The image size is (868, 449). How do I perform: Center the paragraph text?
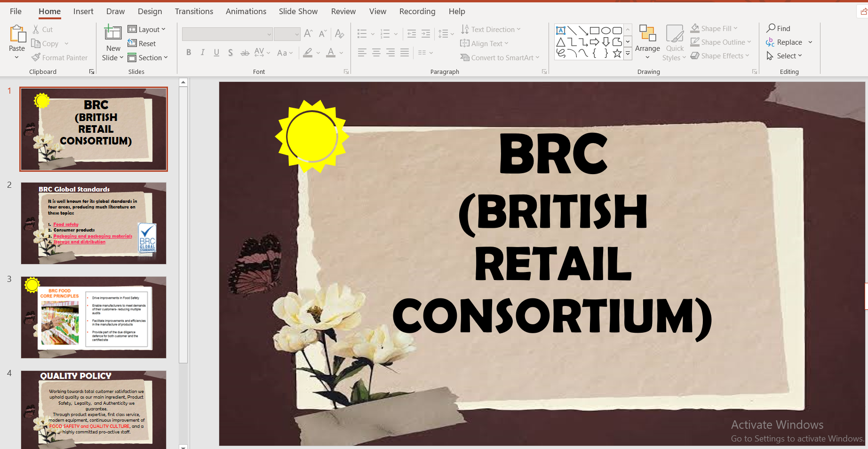[x=376, y=53]
